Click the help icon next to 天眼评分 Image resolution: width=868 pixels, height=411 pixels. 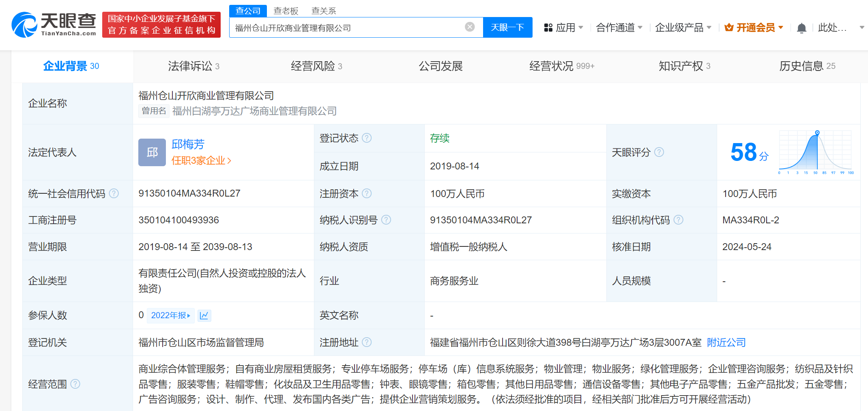(660, 152)
